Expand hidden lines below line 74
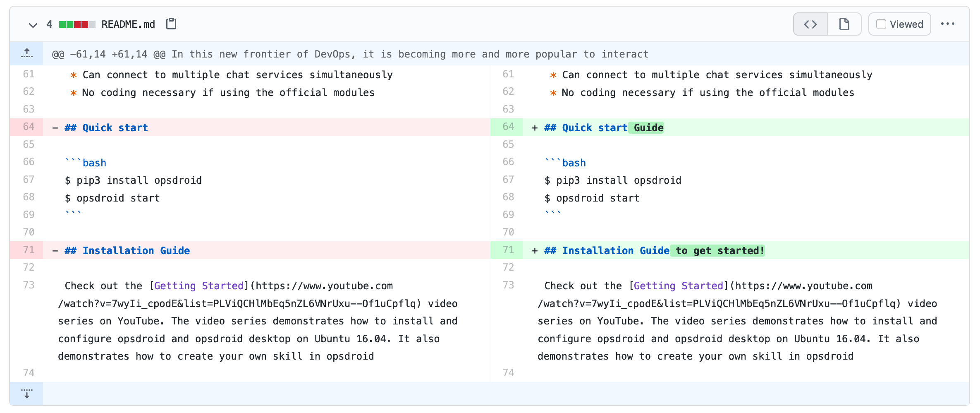This screenshot has width=980, height=413. point(26,394)
